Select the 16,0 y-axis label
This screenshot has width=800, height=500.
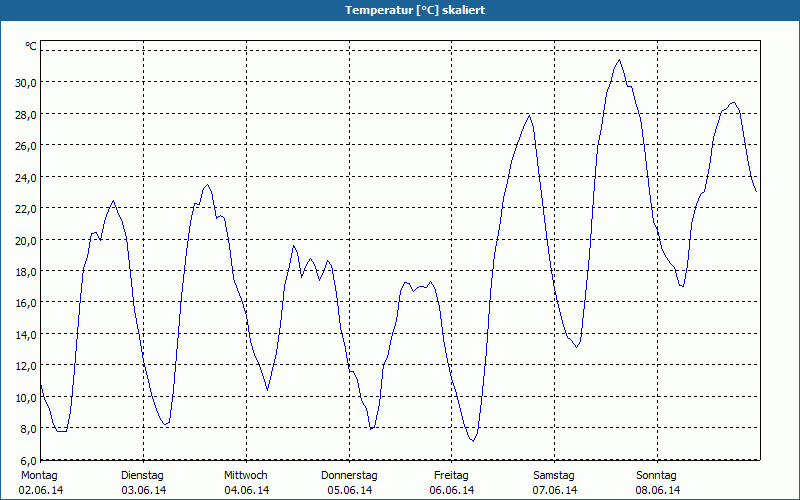[x=25, y=303]
